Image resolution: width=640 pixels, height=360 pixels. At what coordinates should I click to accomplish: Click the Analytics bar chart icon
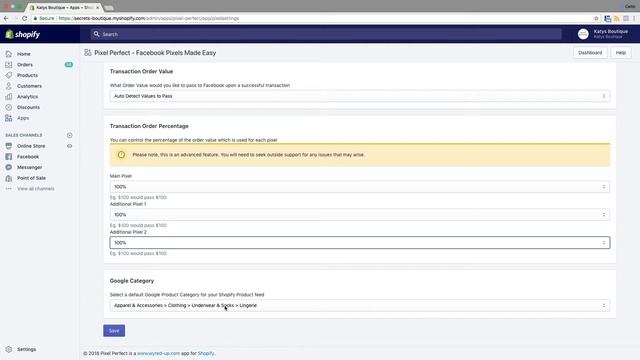9,97
